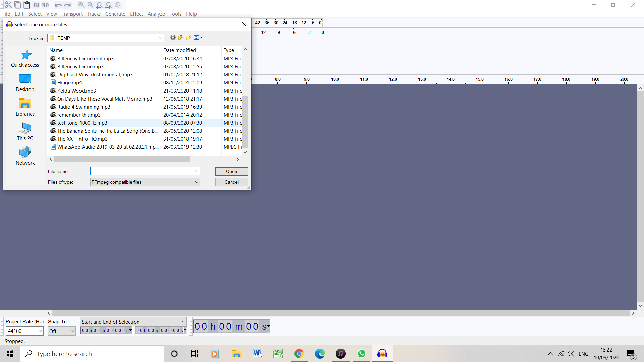The image size is (644, 362).
Task: Click the 10.0 mark on timeline ruler
Action: (x=335, y=79)
